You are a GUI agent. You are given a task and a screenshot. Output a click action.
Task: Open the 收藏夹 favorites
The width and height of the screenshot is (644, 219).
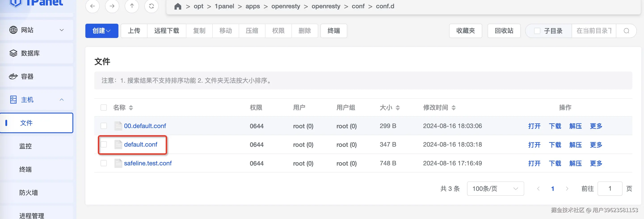[x=465, y=31]
